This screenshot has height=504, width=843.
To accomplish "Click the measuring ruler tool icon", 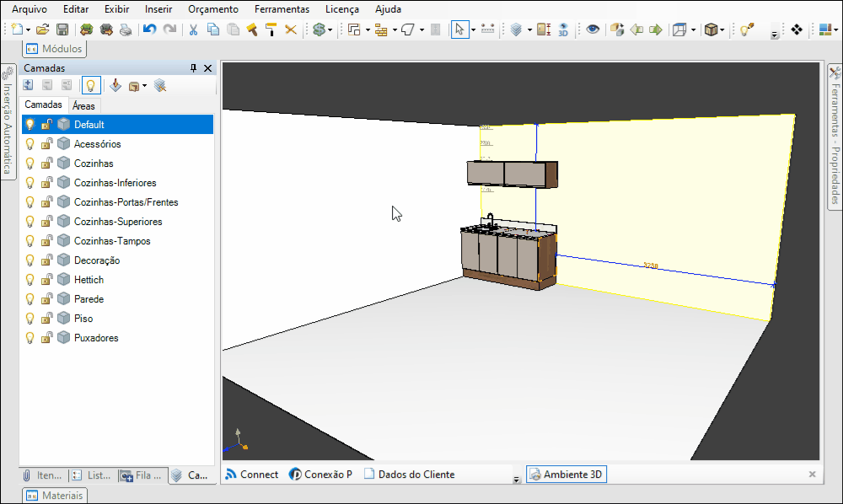I will 487,29.
